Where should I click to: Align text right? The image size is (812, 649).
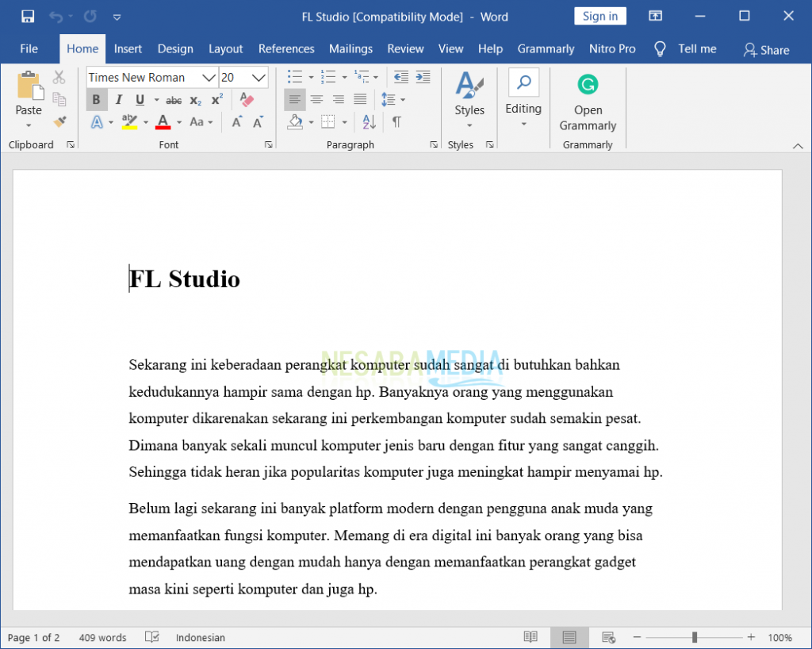(338, 99)
